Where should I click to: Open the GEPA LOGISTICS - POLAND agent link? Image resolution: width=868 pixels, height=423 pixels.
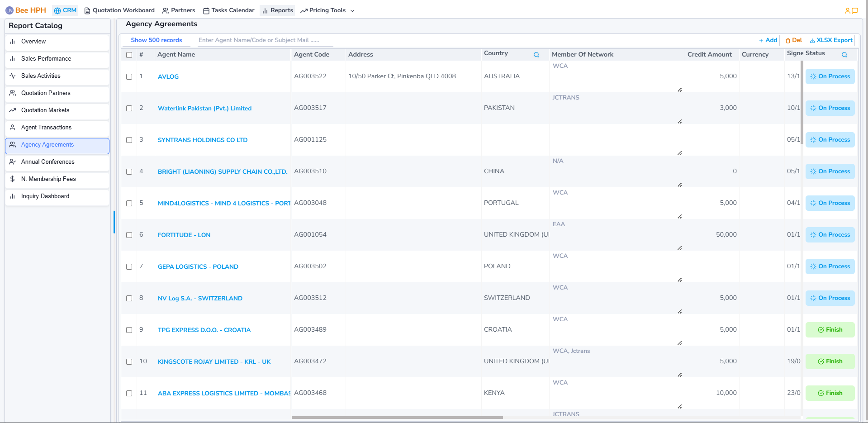pyautogui.click(x=198, y=267)
